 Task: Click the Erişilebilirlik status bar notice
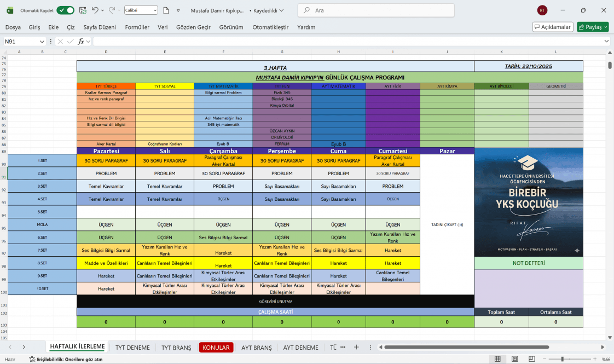(x=66, y=359)
